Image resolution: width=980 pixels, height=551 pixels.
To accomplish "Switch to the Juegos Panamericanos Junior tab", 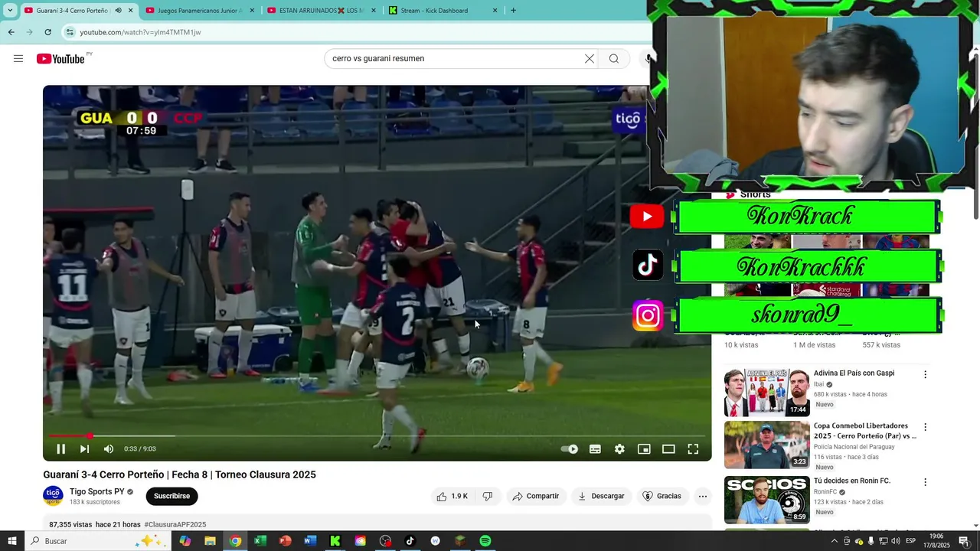I will point(193,11).
